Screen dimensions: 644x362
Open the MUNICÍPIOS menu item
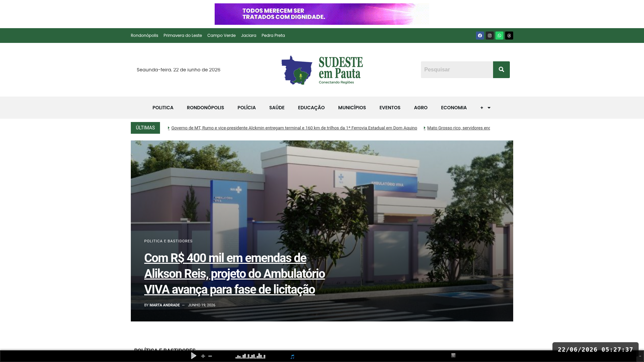point(352,108)
